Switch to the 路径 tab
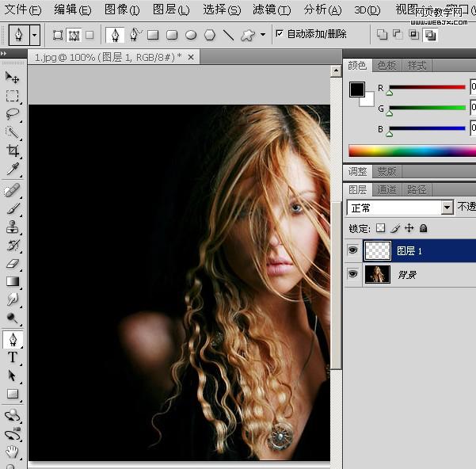 (x=417, y=189)
